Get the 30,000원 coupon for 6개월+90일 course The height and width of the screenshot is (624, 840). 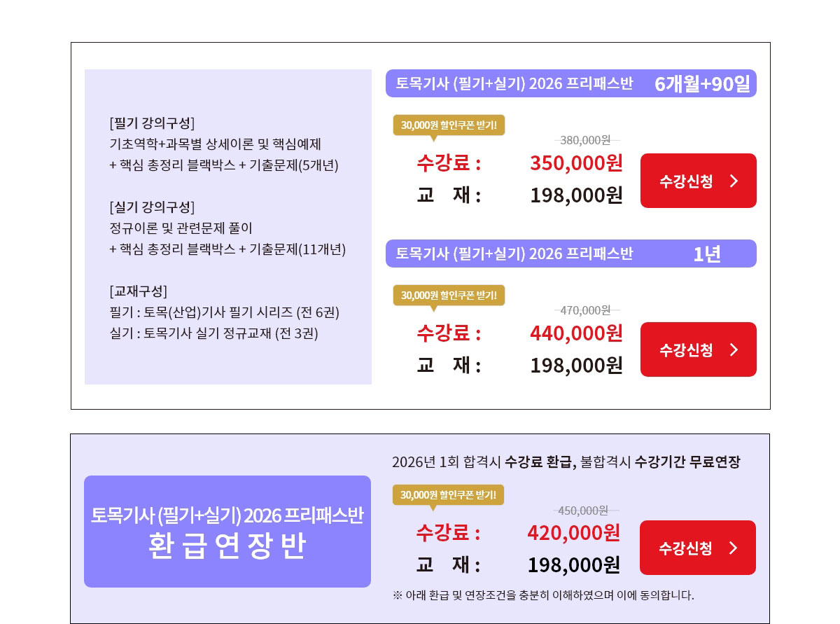[449, 125]
